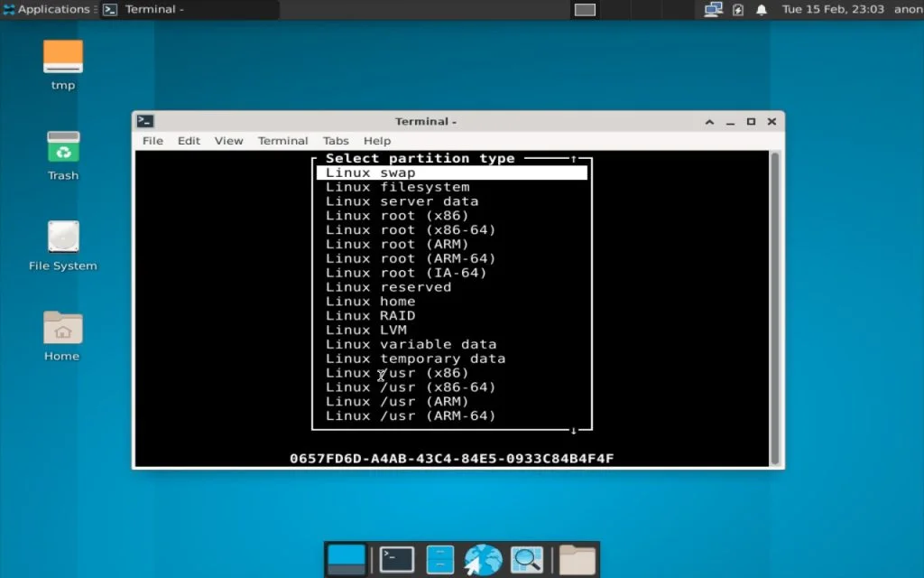Open the Tabs menu

pyautogui.click(x=336, y=141)
